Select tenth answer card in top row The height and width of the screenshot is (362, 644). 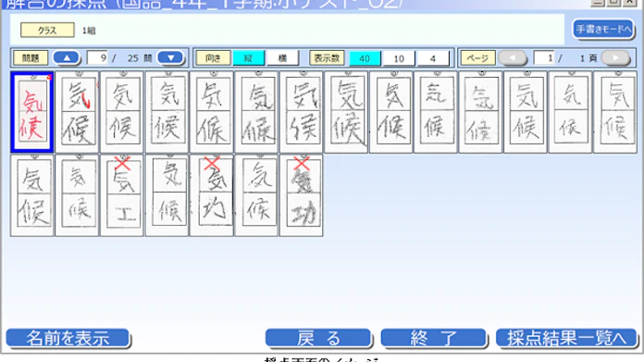coord(436,112)
